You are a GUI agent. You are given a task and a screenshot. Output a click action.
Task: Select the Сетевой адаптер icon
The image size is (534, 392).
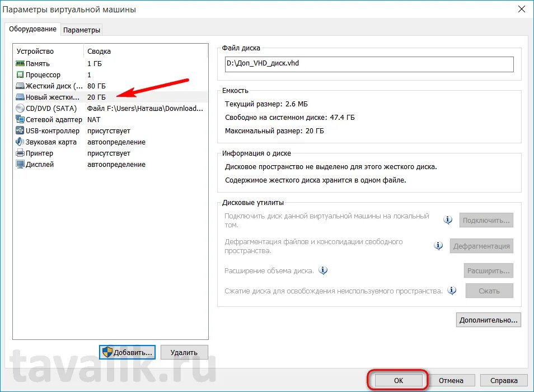tap(20, 120)
